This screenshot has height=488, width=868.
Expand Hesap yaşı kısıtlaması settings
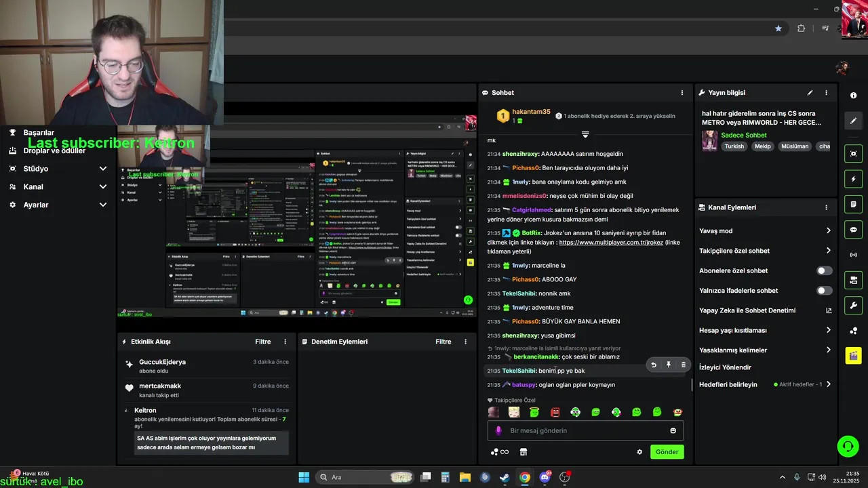point(766,331)
